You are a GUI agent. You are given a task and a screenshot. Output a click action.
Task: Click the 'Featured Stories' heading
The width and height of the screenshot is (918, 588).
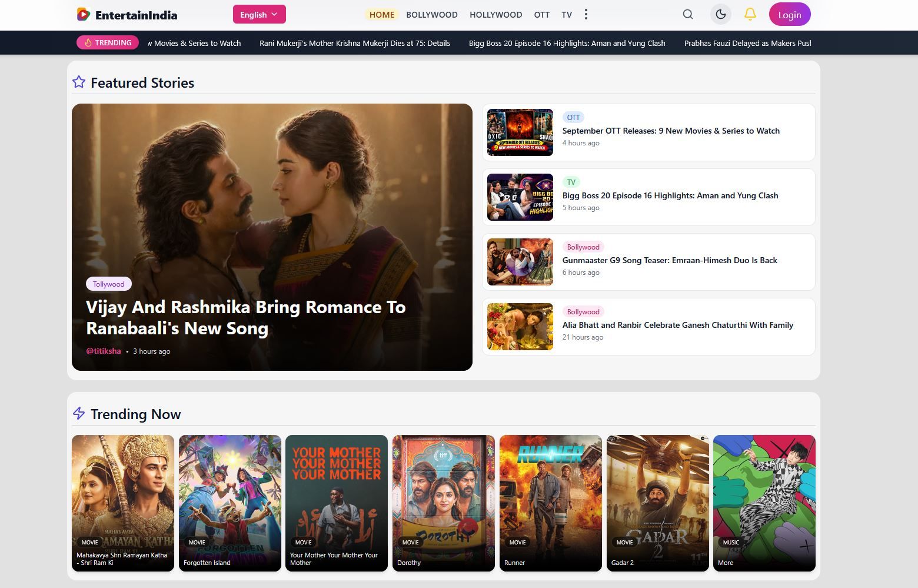142,82
